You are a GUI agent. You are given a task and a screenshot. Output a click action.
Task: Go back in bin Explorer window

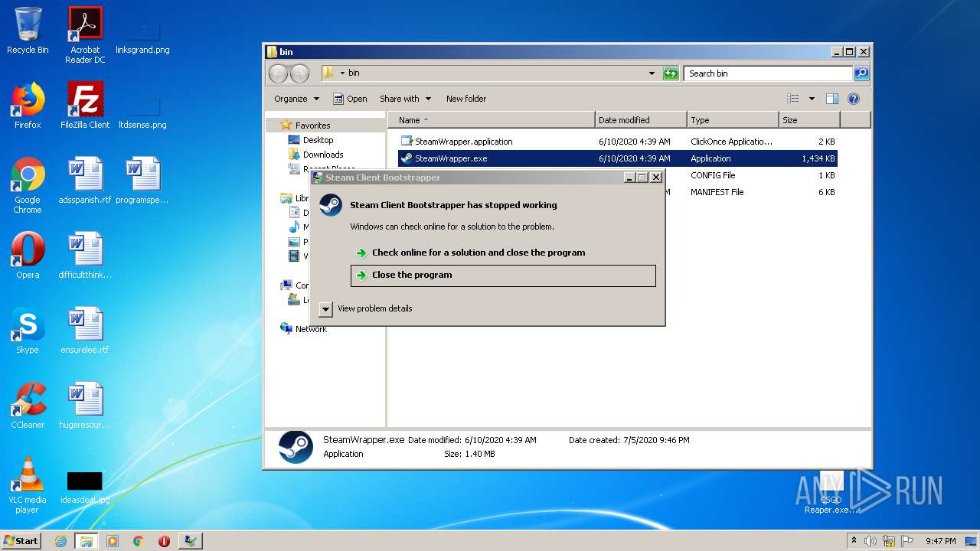[278, 73]
